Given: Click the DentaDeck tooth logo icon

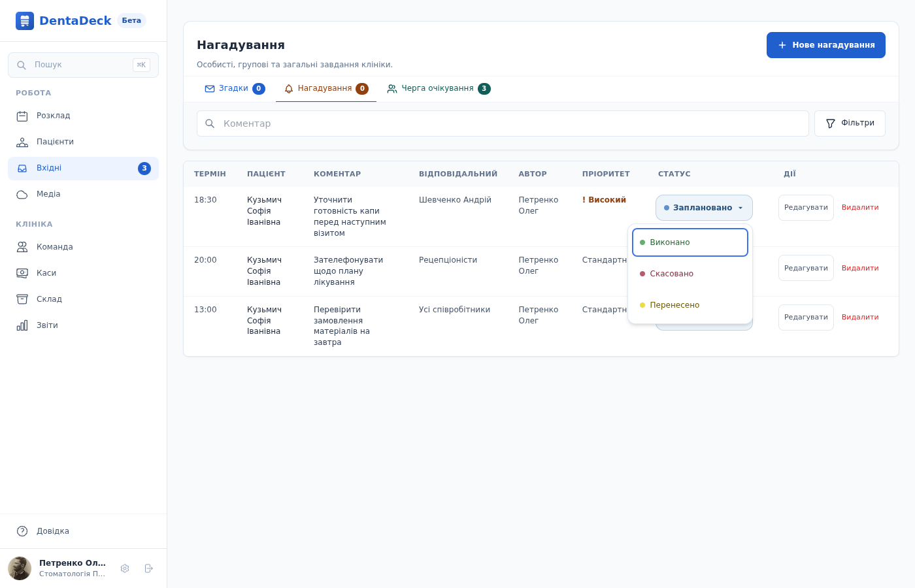Looking at the screenshot, I should (x=25, y=21).
